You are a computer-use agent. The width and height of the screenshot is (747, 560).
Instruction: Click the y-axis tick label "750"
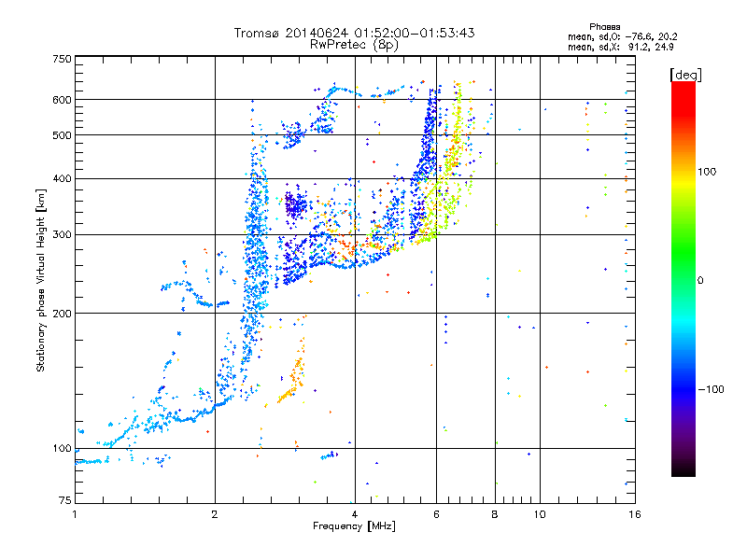tap(62, 59)
